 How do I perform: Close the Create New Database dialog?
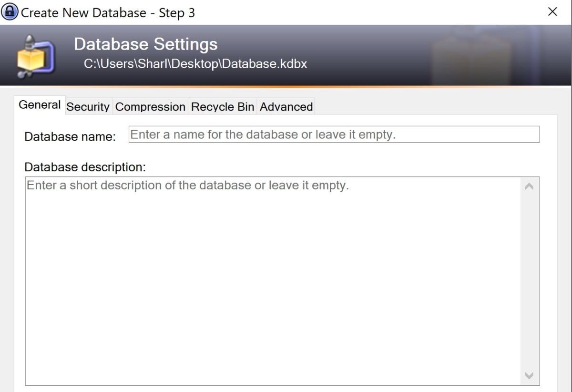coord(552,11)
